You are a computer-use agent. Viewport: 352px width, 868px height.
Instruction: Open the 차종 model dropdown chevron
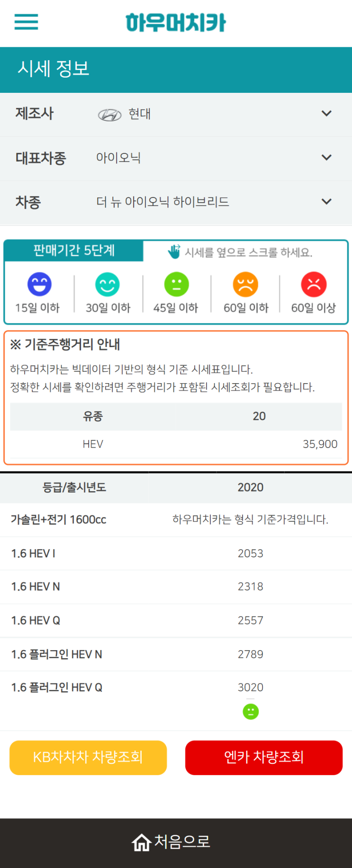point(326,202)
